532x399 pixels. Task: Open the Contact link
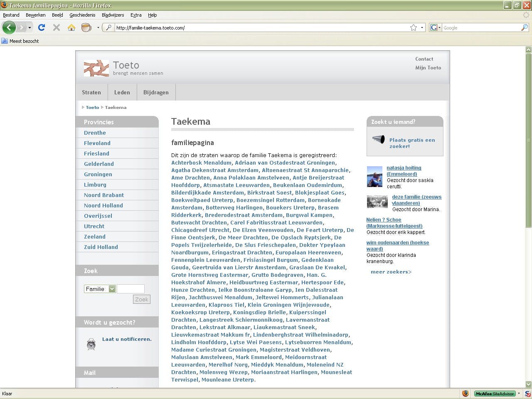coord(424,59)
